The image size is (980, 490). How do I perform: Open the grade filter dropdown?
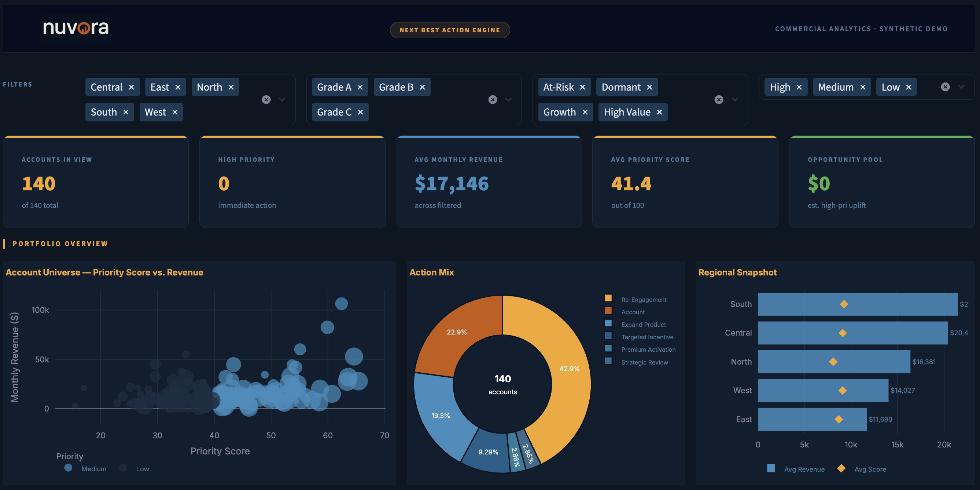pyautogui.click(x=508, y=99)
